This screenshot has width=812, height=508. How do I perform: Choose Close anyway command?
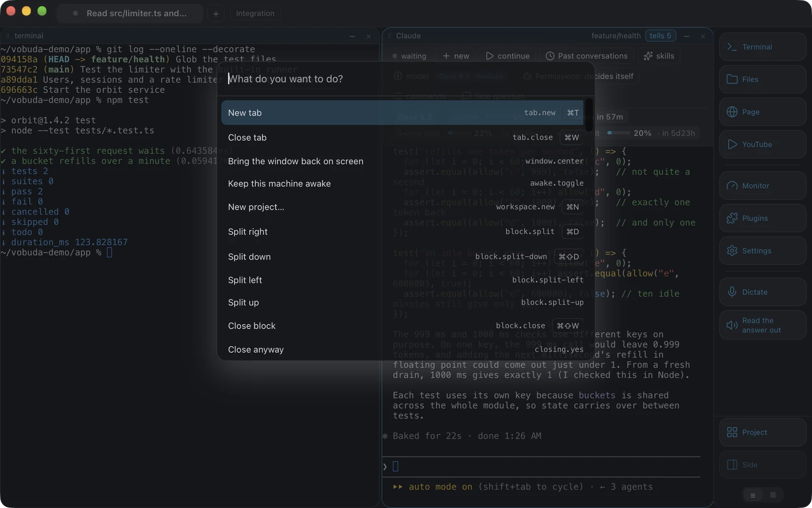click(x=402, y=350)
